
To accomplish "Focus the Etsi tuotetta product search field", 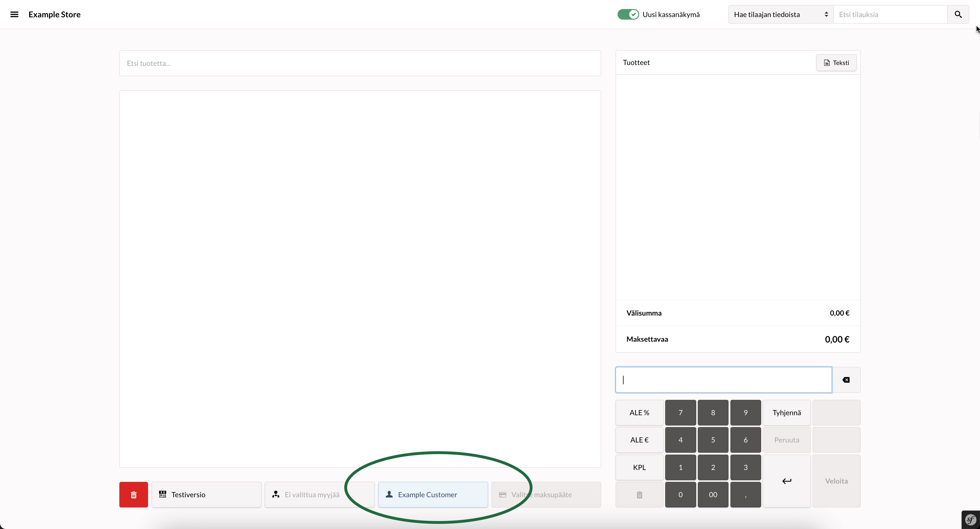I will click(x=360, y=63).
